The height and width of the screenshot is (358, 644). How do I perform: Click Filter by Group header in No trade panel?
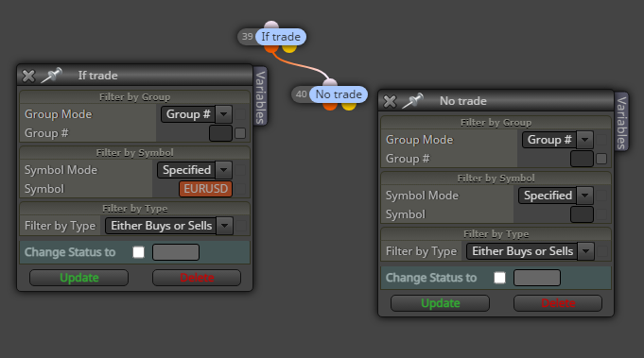tap(496, 123)
